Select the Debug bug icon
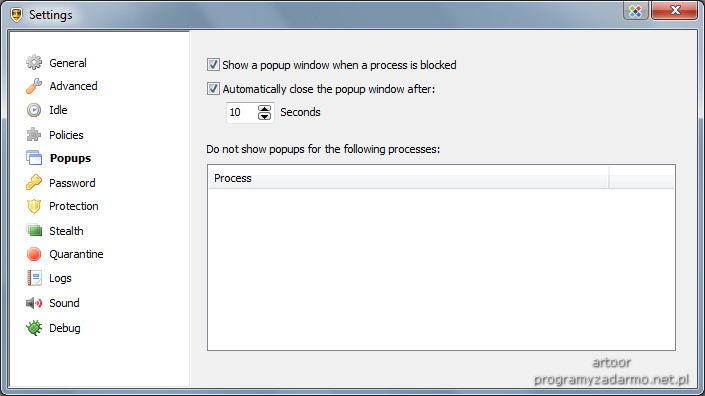 (x=34, y=328)
